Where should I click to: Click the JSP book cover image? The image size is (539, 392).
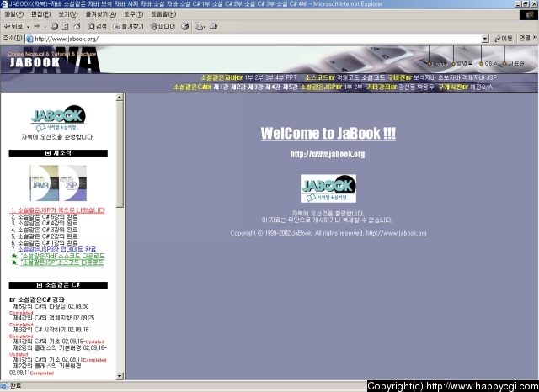point(73,183)
